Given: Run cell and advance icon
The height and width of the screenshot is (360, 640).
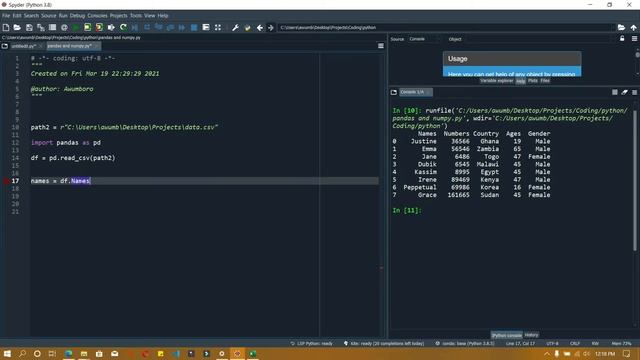Looking at the screenshot, I should coord(99,27).
